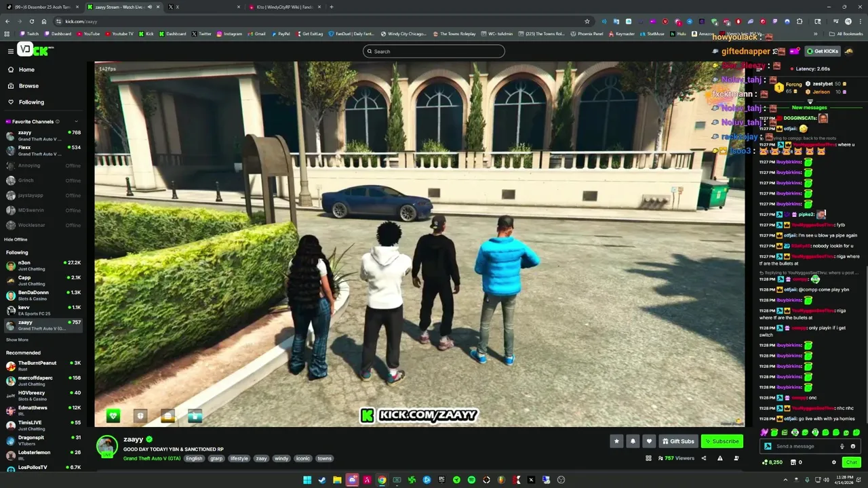
Task: Open Dragonspit recommended channel
Action: (x=42, y=440)
